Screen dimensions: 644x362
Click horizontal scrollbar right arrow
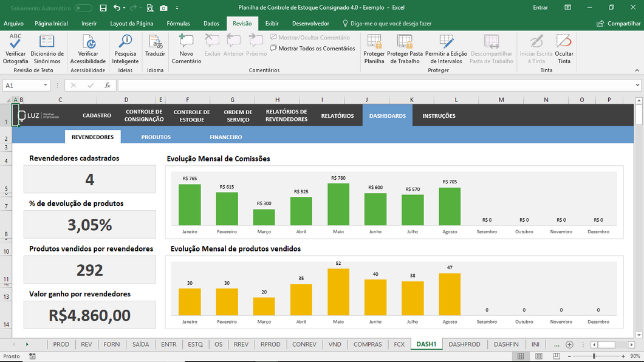(x=632, y=345)
